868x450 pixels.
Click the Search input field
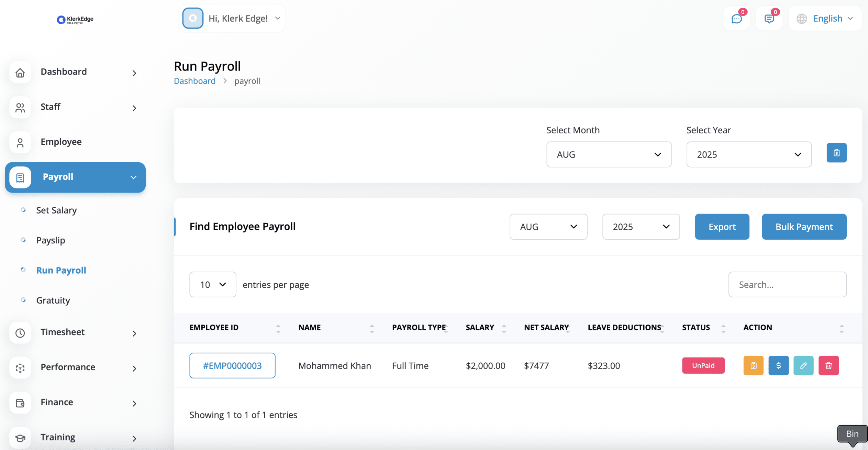pyautogui.click(x=787, y=285)
